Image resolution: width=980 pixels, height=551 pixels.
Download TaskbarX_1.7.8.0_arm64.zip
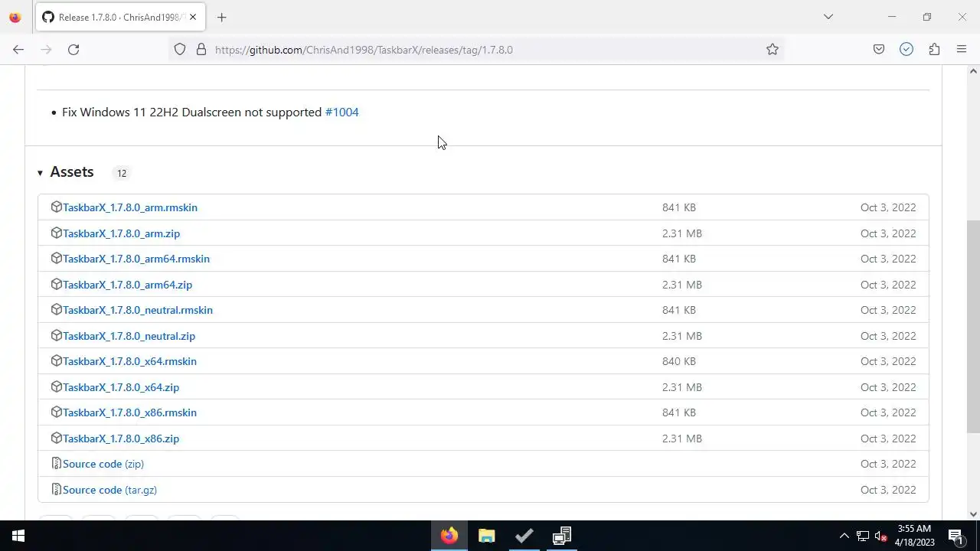(127, 285)
